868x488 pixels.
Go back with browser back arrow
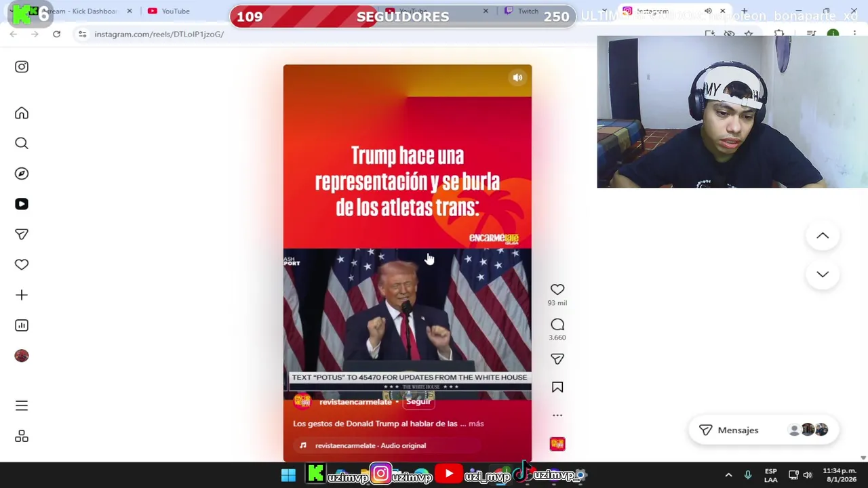[x=14, y=34]
